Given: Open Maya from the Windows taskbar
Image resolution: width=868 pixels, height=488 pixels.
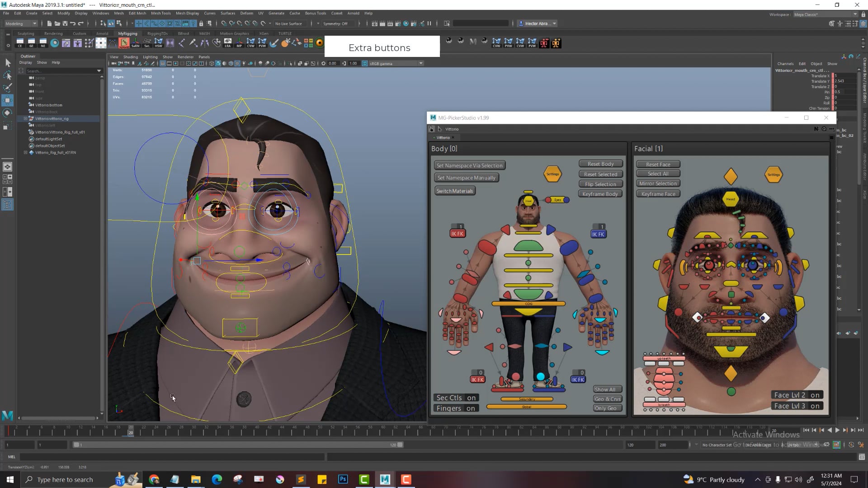Looking at the screenshot, I should [x=385, y=479].
